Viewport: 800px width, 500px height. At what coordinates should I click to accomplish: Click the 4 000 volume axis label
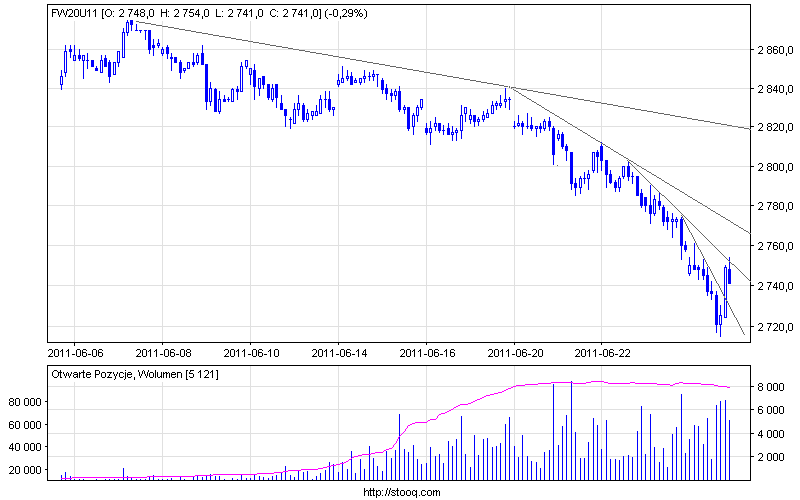pos(771,434)
